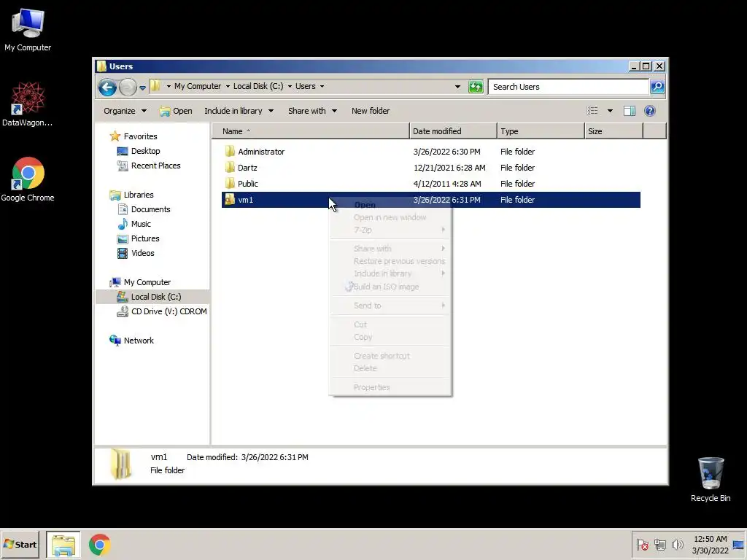Image resolution: width=747 pixels, height=560 pixels.
Task: Select the Dartz folder
Action: click(247, 168)
